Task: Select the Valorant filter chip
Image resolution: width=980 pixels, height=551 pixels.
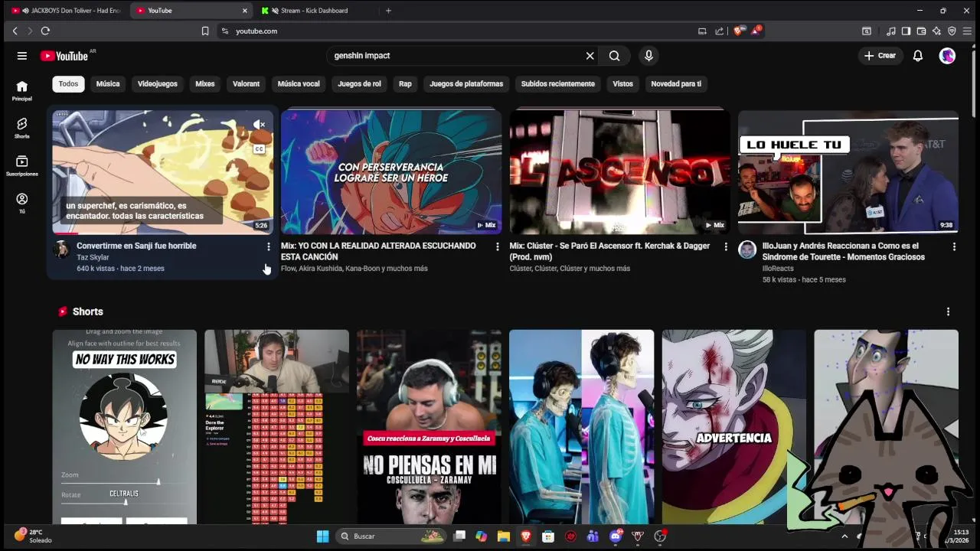Action: [x=246, y=84]
